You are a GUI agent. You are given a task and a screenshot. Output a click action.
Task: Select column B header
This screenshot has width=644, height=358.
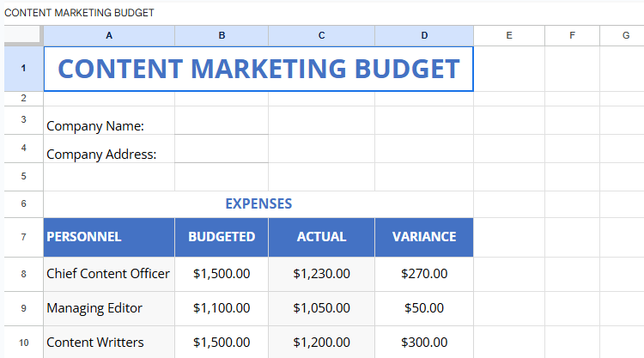pyautogui.click(x=222, y=35)
